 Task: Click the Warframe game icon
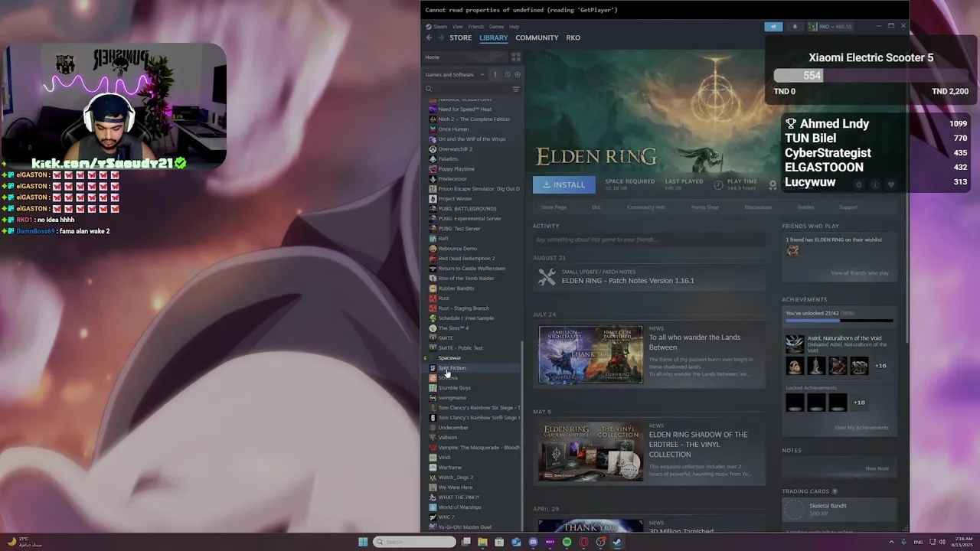click(433, 468)
